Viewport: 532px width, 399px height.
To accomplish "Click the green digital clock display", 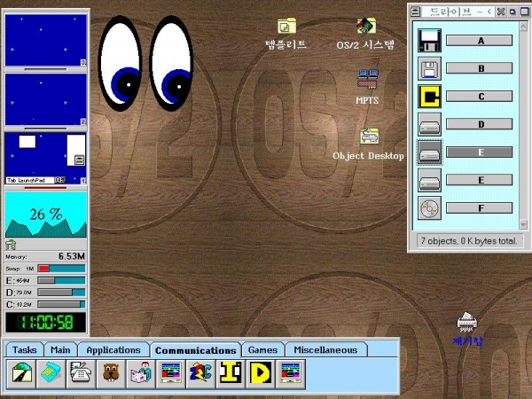I will click(45, 321).
